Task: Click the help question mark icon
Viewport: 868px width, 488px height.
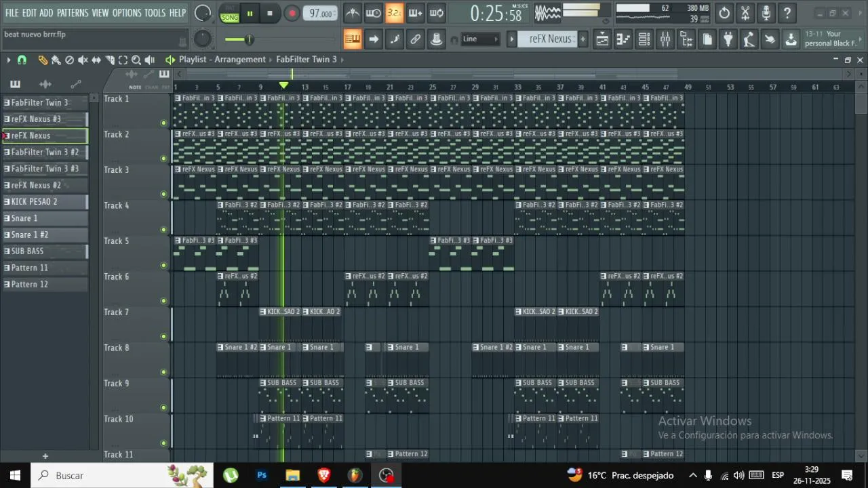Action: coord(787,13)
